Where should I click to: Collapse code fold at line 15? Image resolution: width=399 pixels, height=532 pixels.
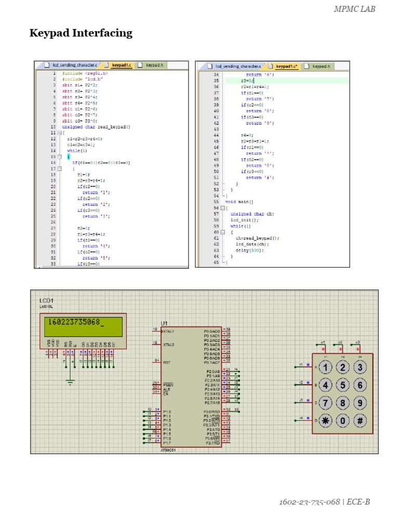(59, 157)
